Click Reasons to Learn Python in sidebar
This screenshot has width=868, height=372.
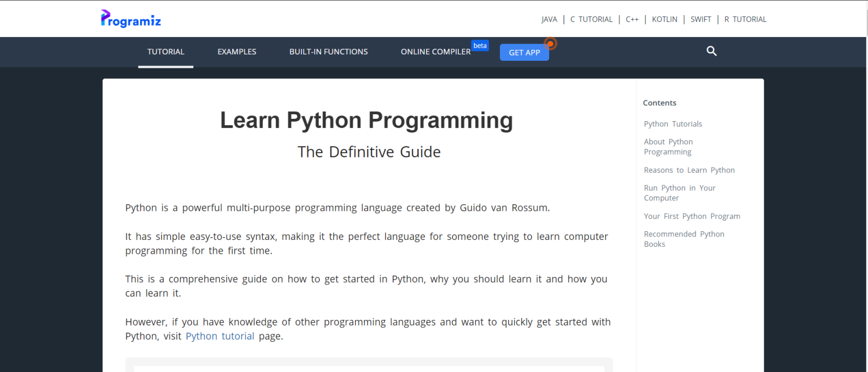[689, 170]
